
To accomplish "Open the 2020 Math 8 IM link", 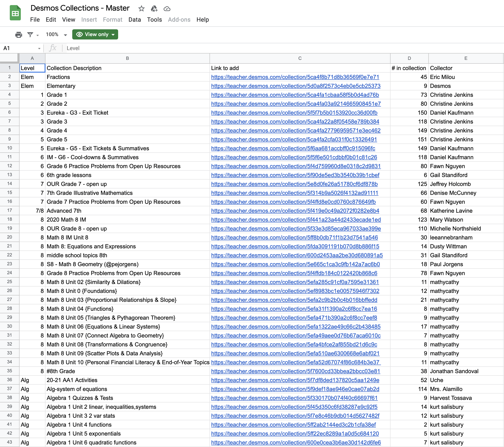I will click(x=296, y=220).
